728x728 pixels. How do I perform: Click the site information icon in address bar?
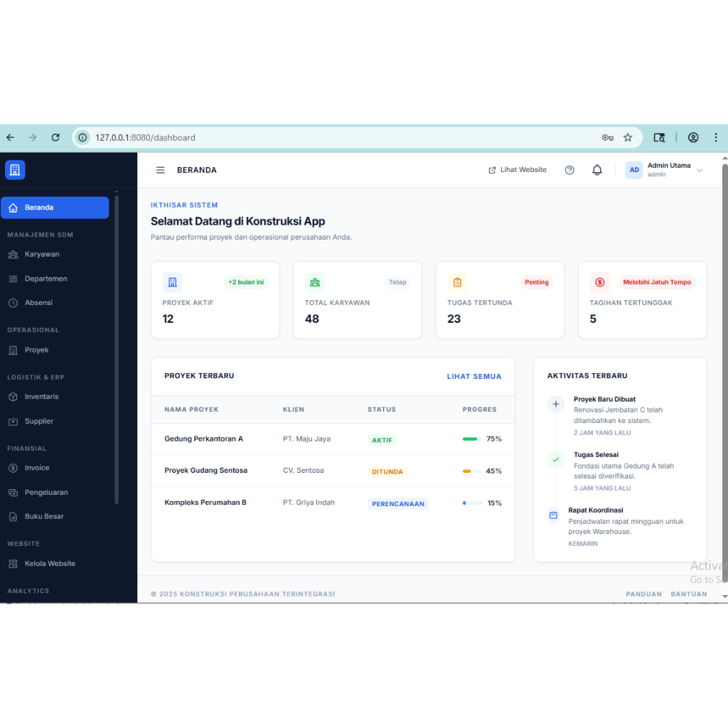[x=82, y=137]
